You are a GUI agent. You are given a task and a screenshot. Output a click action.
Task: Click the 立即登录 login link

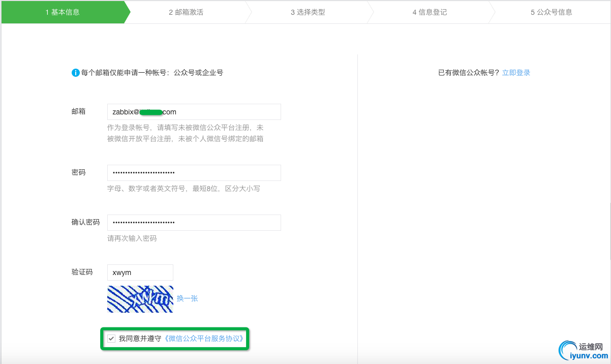516,73
